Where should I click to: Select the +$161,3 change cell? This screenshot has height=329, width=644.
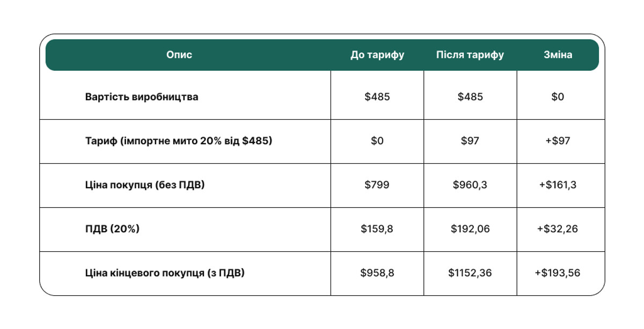(558, 185)
